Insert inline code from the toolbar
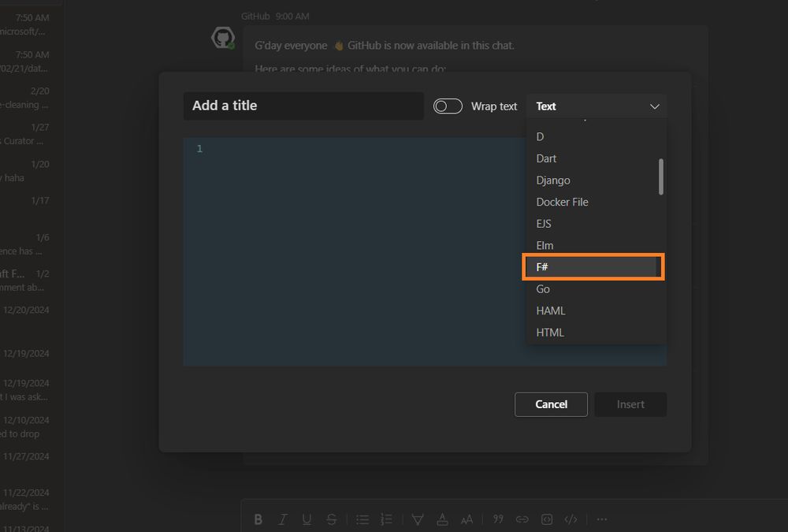The image size is (788, 532). 547,519
